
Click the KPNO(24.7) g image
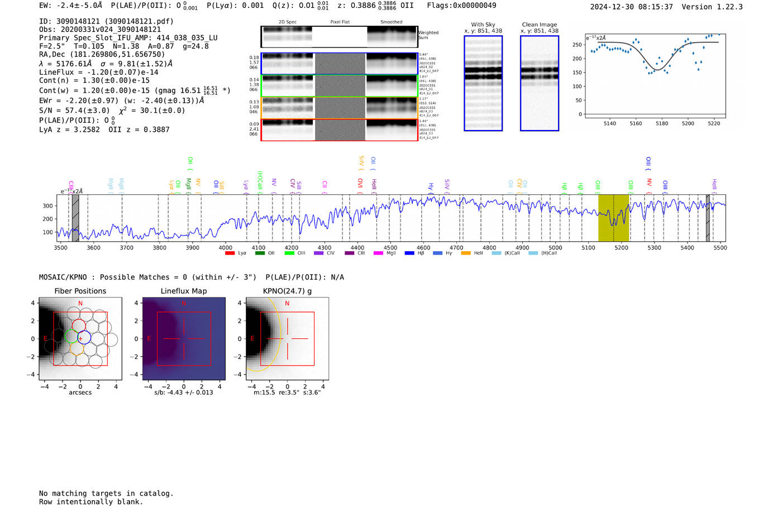(287, 339)
